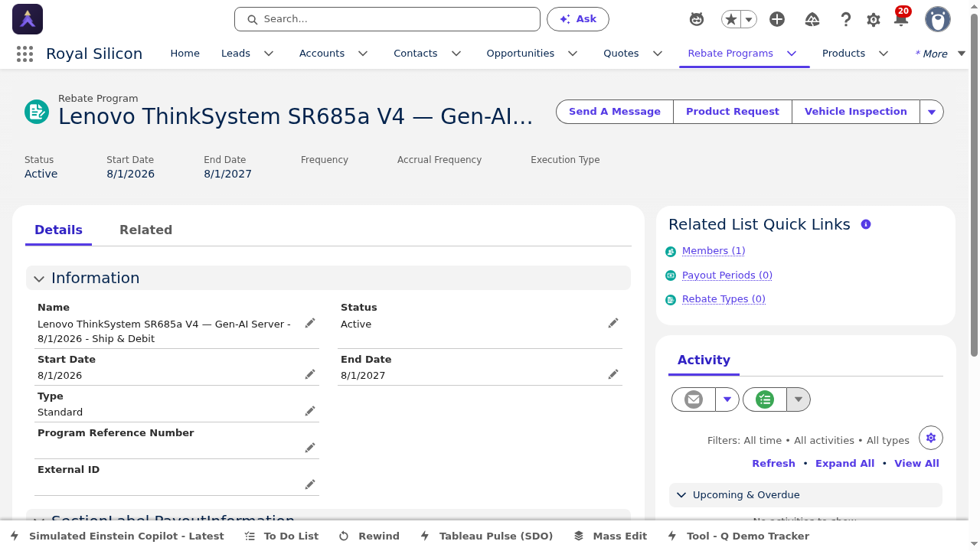
Task: Show more record actions dropdown
Action: [932, 112]
